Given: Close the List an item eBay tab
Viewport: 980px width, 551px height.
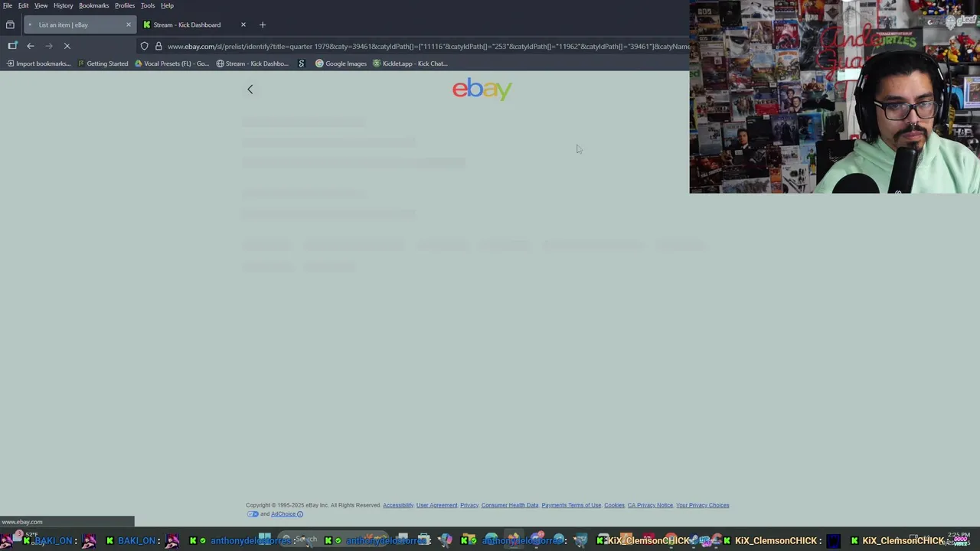Looking at the screenshot, I should click(128, 24).
